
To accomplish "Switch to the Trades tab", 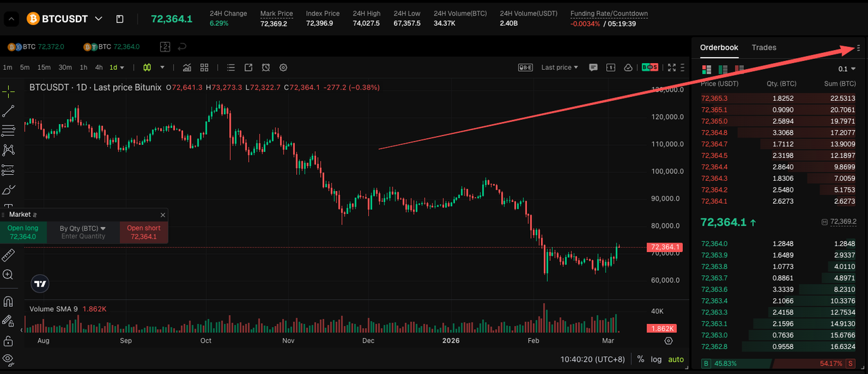I will click(x=764, y=47).
